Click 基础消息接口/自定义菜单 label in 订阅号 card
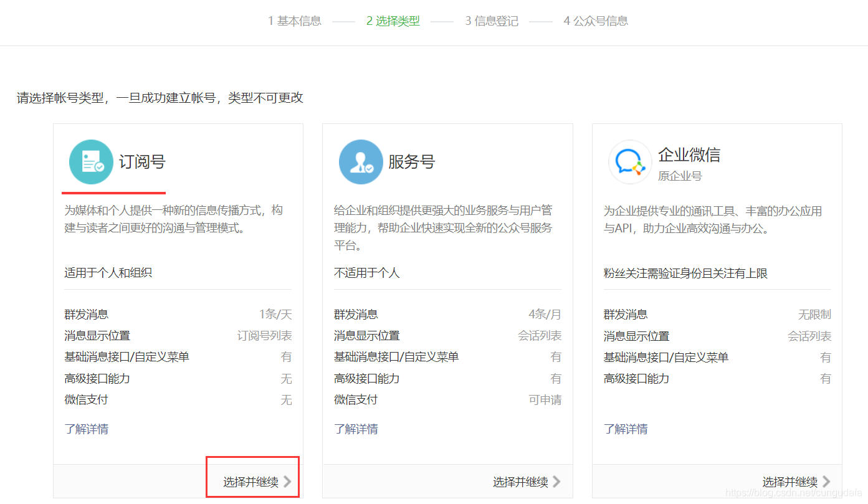Viewport: 868px width, 504px height. coord(126,357)
